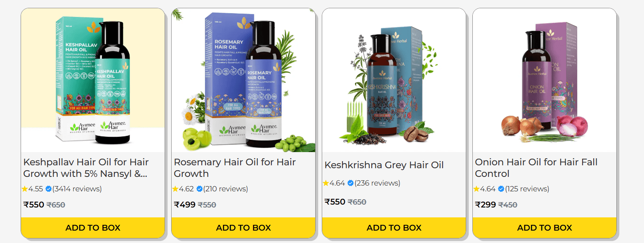Open Onion Hair Oil product image
The height and width of the screenshot is (243, 644).
point(545,80)
